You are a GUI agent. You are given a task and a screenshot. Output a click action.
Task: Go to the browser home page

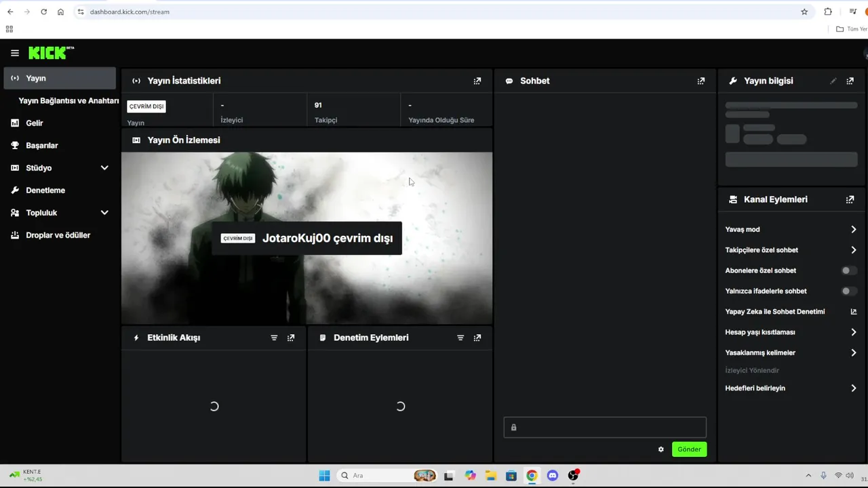[x=60, y=12]
